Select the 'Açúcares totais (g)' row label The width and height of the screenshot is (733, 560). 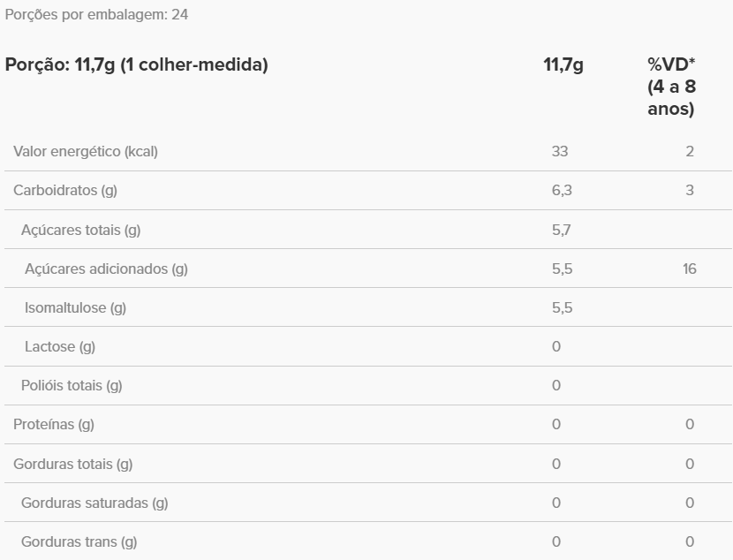(x=81, y=231)
